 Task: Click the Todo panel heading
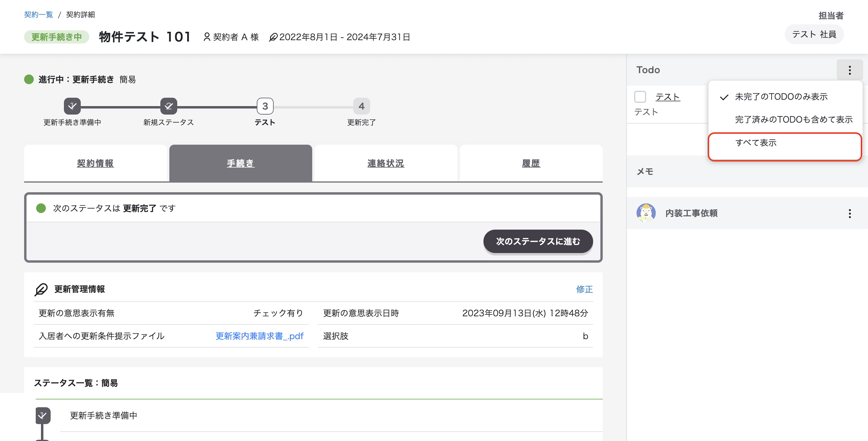click(x=648, y=70)
